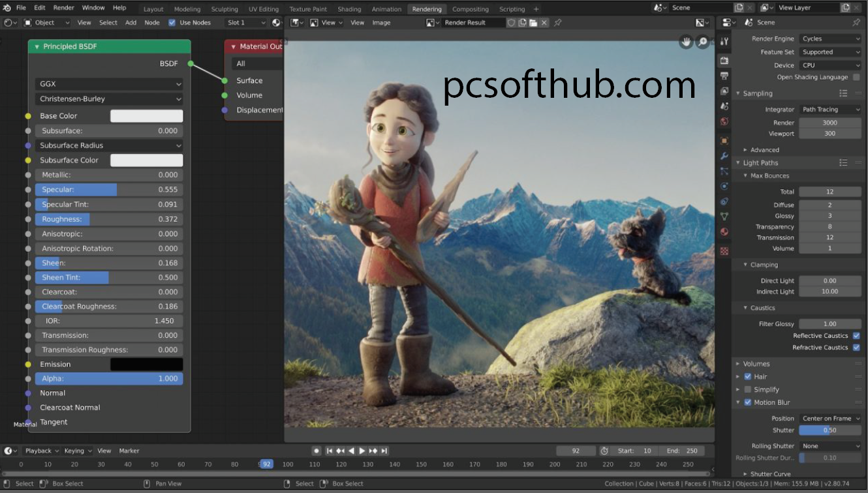Click the Render samples 3000 field
Viewport: 868px width, 493px height.
tap(830, 123)
